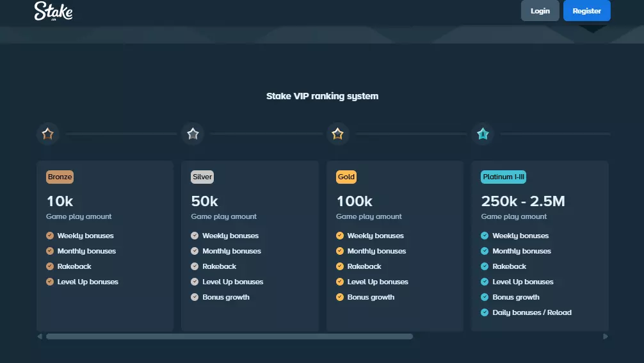This screenshot has height=363, width=644.
Task: Click 'Monthly bonuses' text in Gold card
Action: coord(376,251)
